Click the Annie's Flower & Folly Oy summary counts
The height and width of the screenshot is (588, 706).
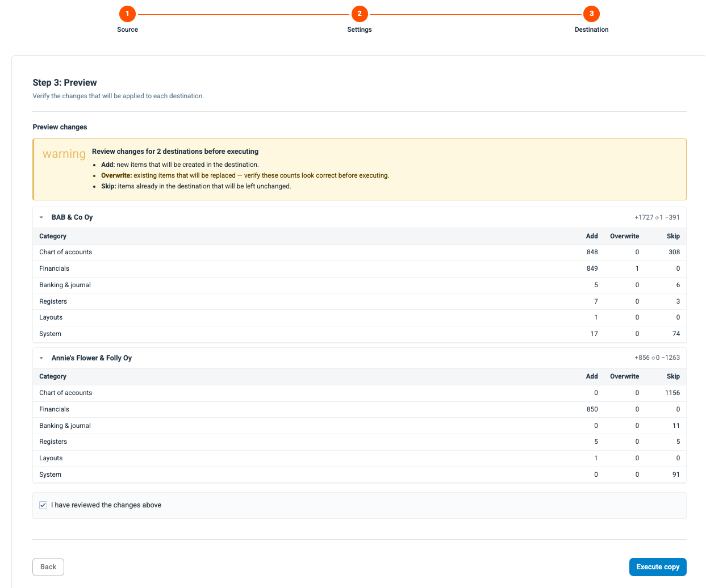pyautogui.click(x=657, y=358)
